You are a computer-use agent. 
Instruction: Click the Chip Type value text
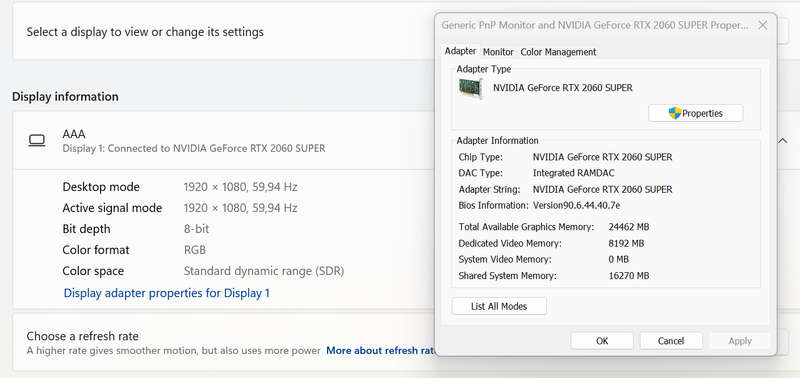(x=603, y=157)
